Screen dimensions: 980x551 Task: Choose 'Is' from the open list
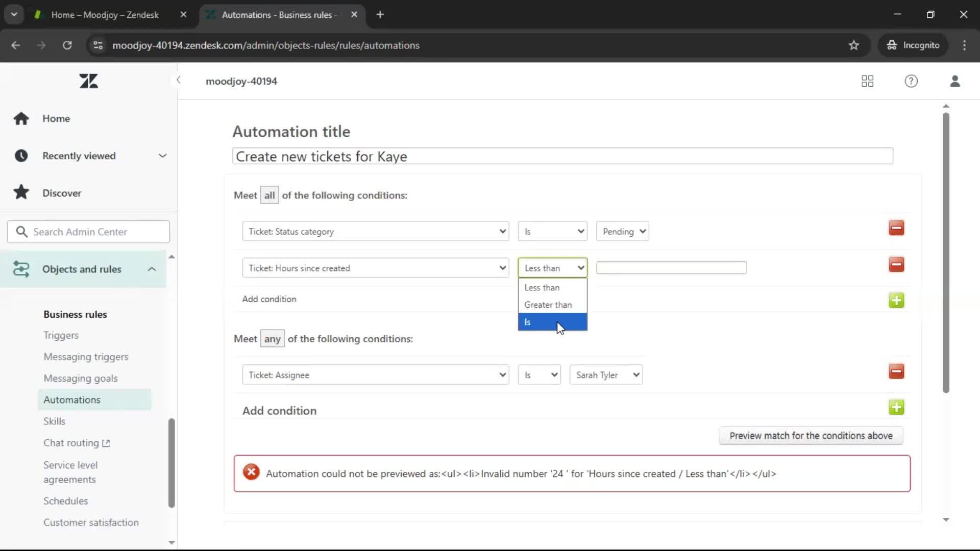(553, 322)
